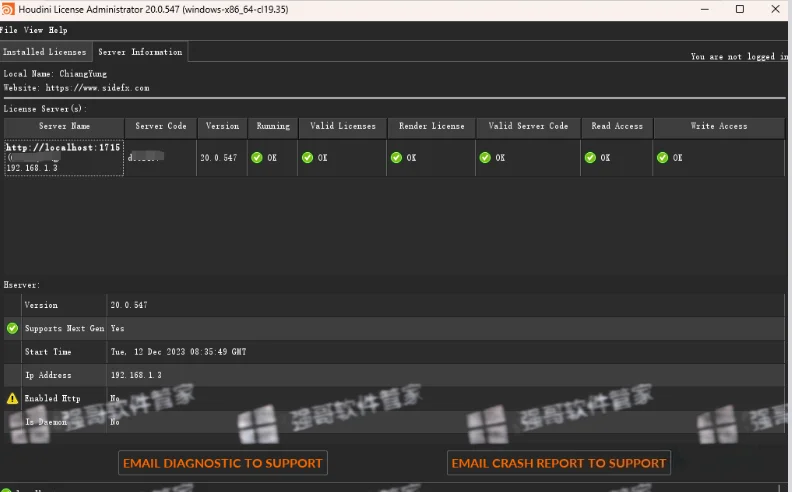This screenshot has height=492, width=792.
Task: Click Start Time value Tue, 12 Dec 2023
Action: click(x=178, y=352)
